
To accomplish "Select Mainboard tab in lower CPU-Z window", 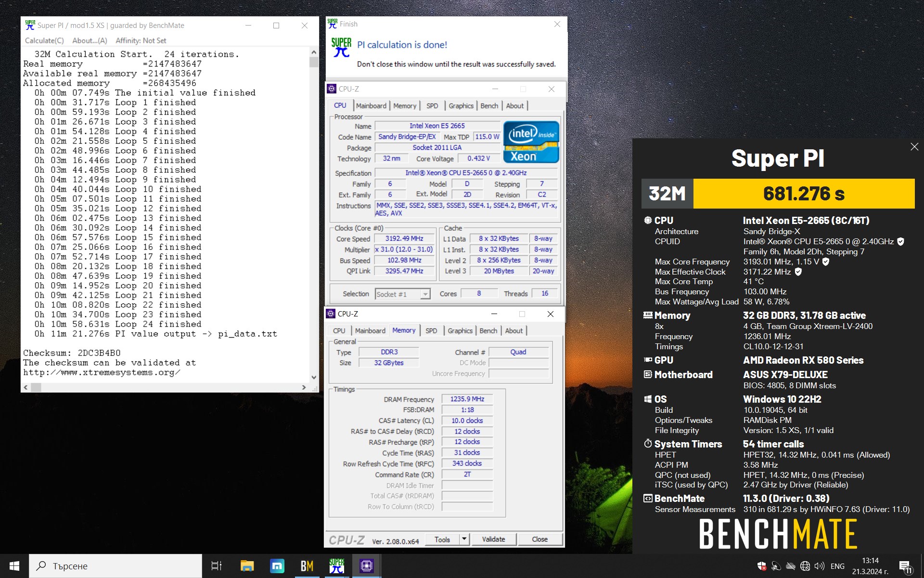I will click(370, 331).
